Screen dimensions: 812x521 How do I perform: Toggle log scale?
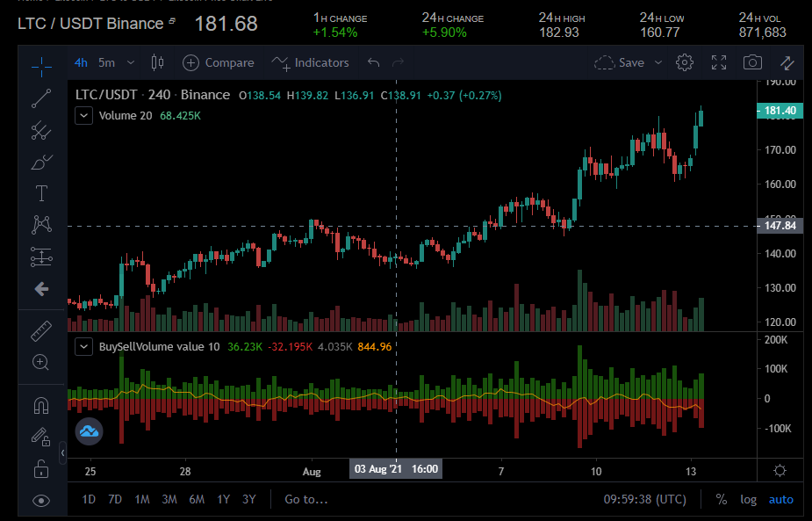(748, 499)
